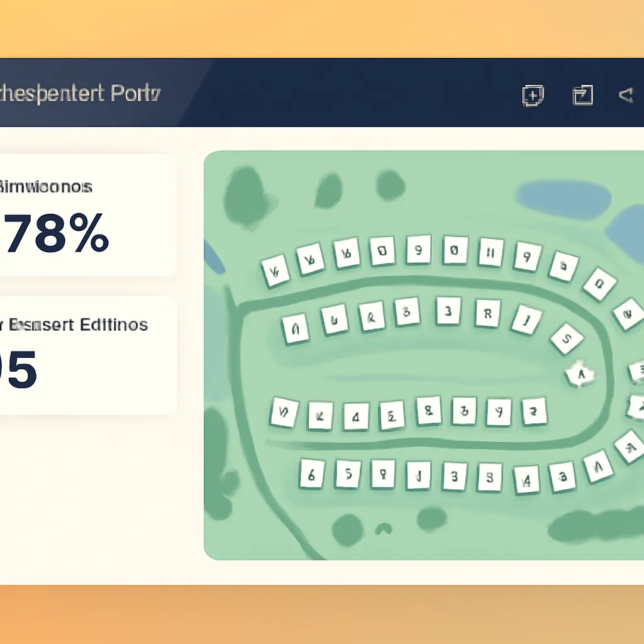The height and width of the screenshot is (644, 644).
Task: Select the highlighted star-shaped plot marker
Action: tap(580, 374)
